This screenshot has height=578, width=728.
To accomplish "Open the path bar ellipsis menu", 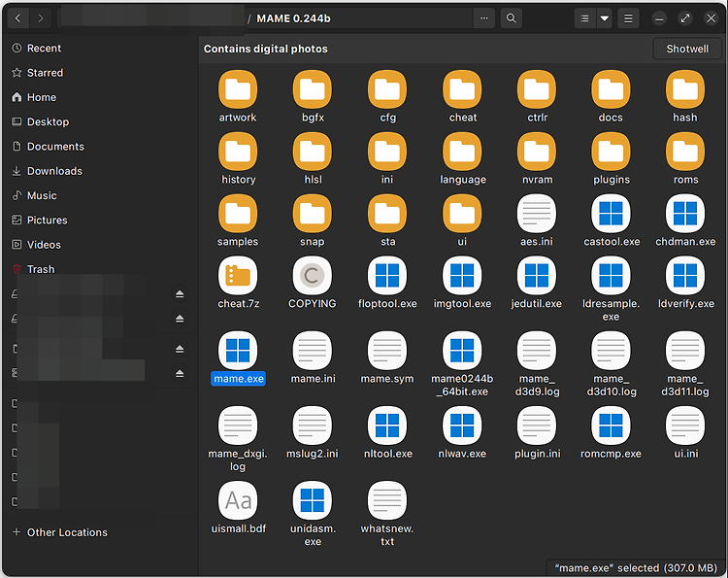I will [484, 18].
